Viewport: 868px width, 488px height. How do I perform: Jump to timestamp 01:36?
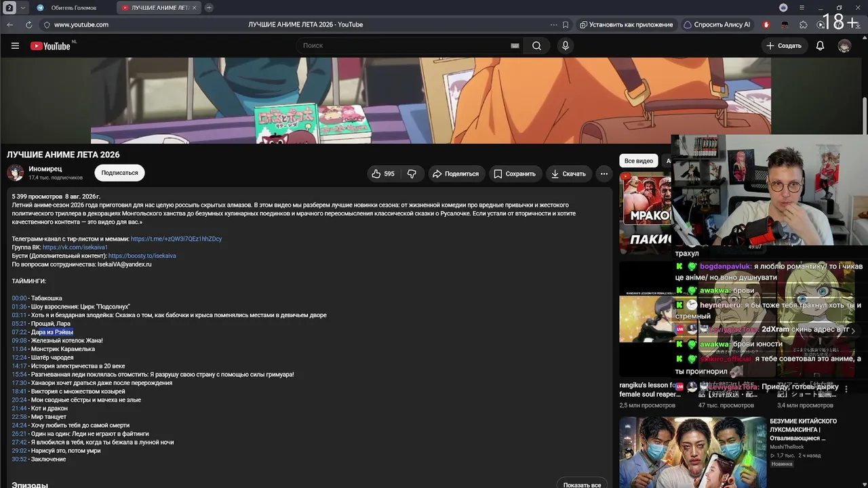pos(19,306)
